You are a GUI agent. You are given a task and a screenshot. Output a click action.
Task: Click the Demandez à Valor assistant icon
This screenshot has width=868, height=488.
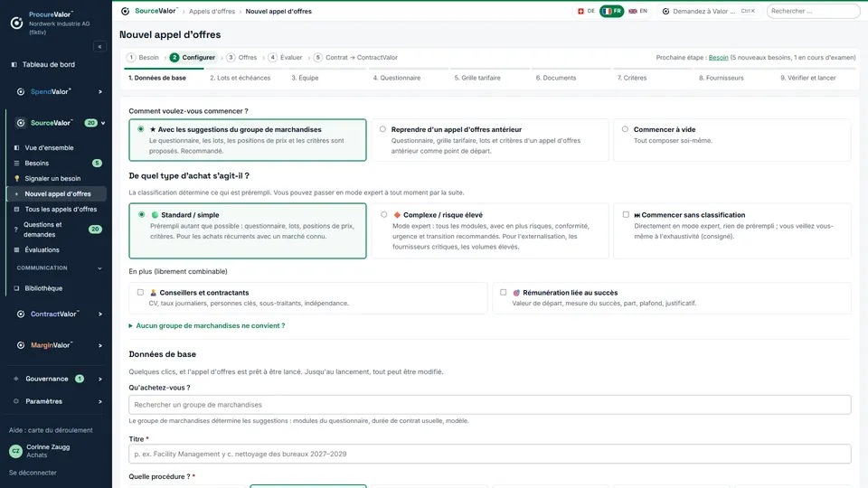point(666,11)
